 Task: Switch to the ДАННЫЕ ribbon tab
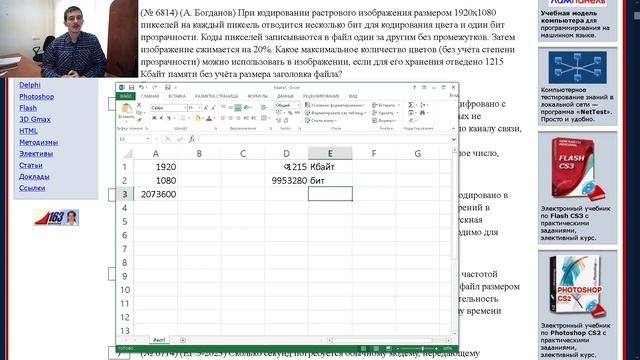[x=285, y=96]
